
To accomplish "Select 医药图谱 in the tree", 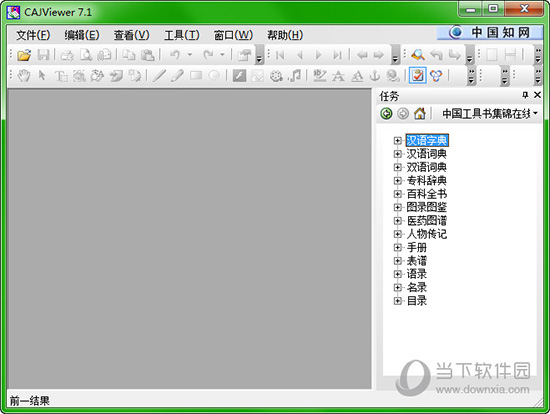I will tap(427, 221).
